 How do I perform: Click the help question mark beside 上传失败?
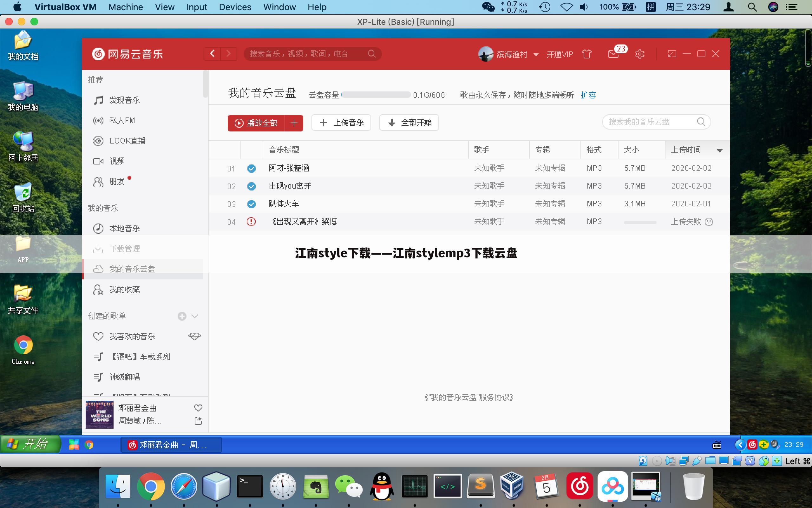pyautogui.click(x=709, y=222)
